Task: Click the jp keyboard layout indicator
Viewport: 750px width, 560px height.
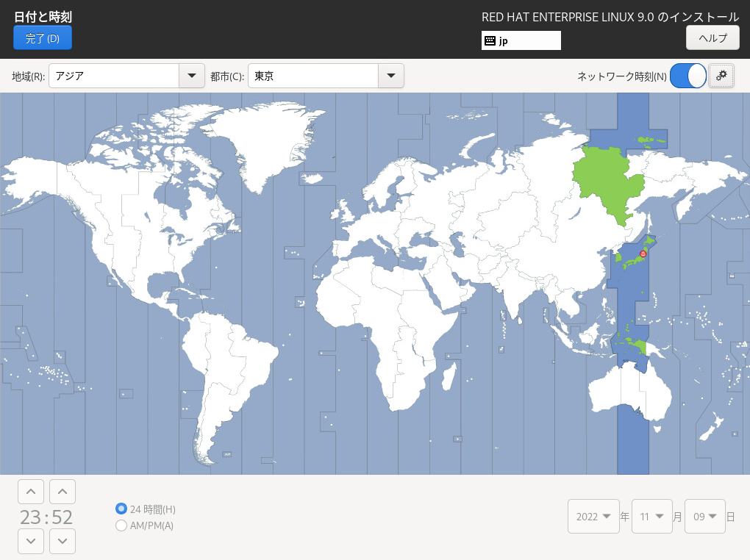Action: pyautogui.click(x=521, y=40)
